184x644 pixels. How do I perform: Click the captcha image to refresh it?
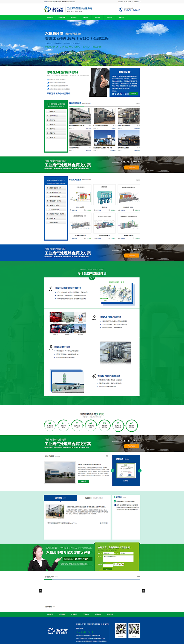click(119, 564)
